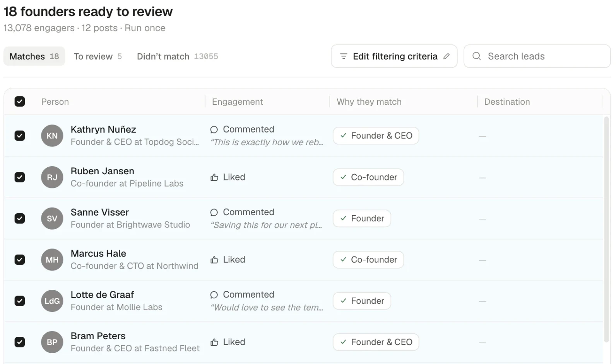Click the pencil icon on Edit filtering criteria

click(x=447, y=56)
